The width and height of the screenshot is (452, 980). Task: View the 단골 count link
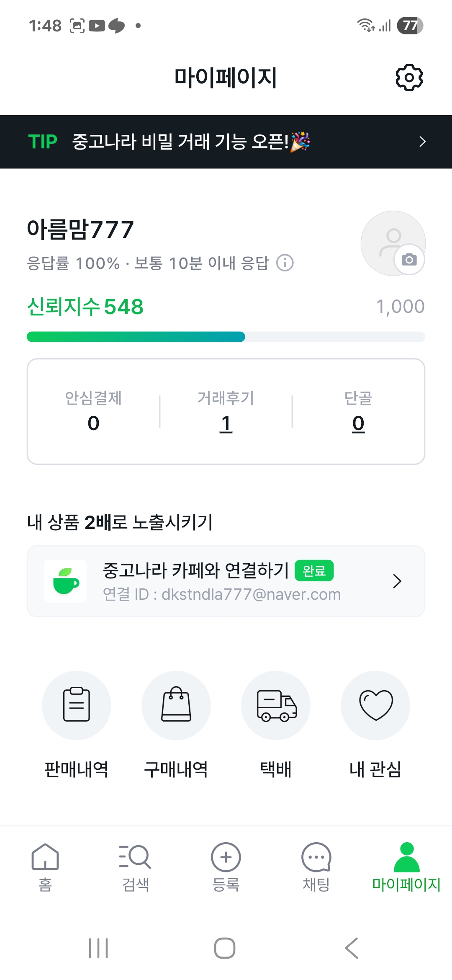point(358,423)
